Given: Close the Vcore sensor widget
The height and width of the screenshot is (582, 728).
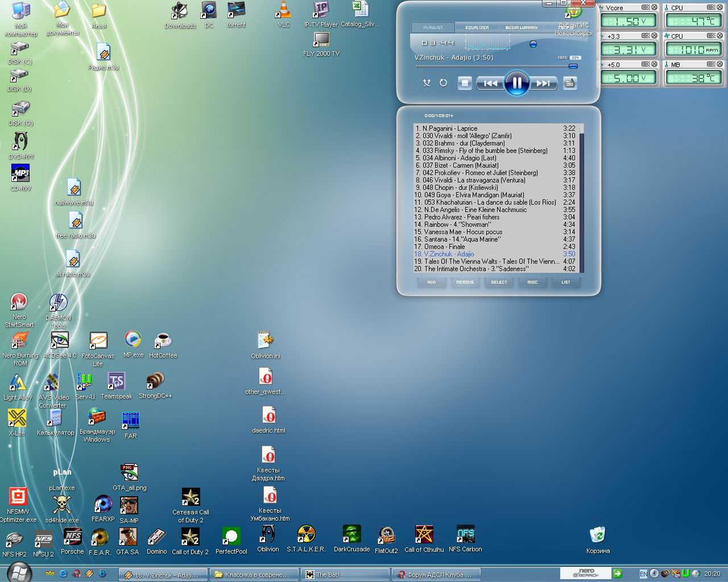Looking at the screenshot, I should click(x=654, y=7).
